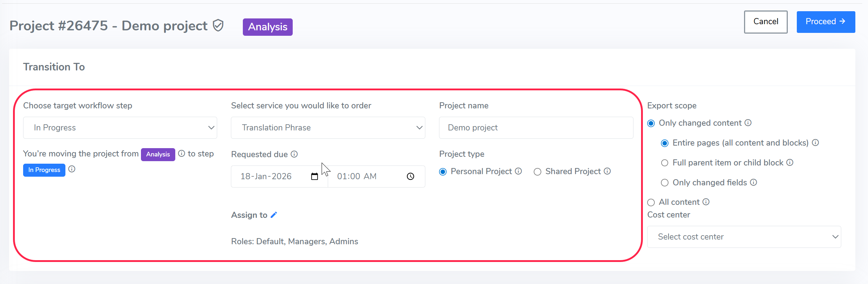Click the Transition To heading
The width and height of the screenshot is (868, 284).
tap(54, 67)
